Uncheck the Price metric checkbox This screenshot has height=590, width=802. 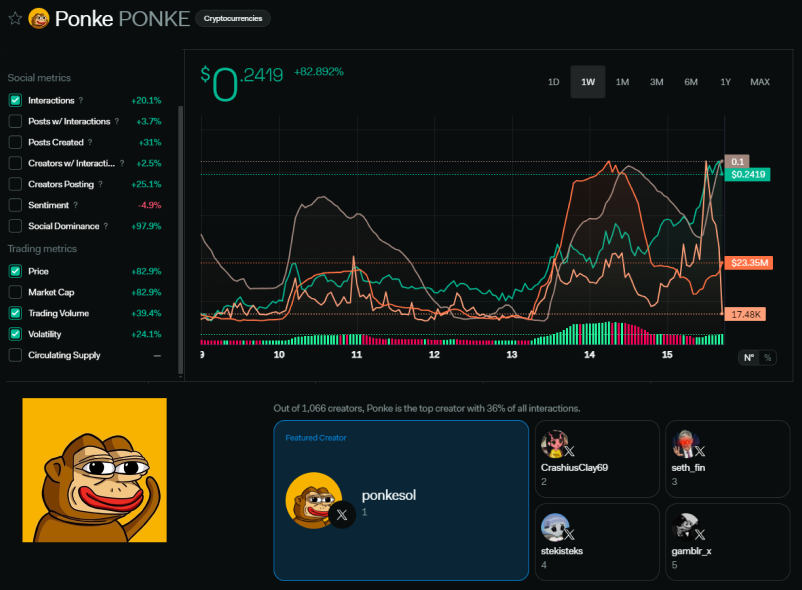pyautogui.click(x=15, y=271)
